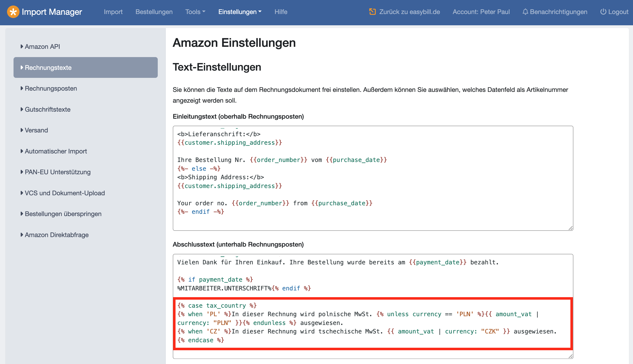Click the caret beside Versand
The height and width of the screenshot is (364, 633).
pyautogui.click(x=22, y=130)
